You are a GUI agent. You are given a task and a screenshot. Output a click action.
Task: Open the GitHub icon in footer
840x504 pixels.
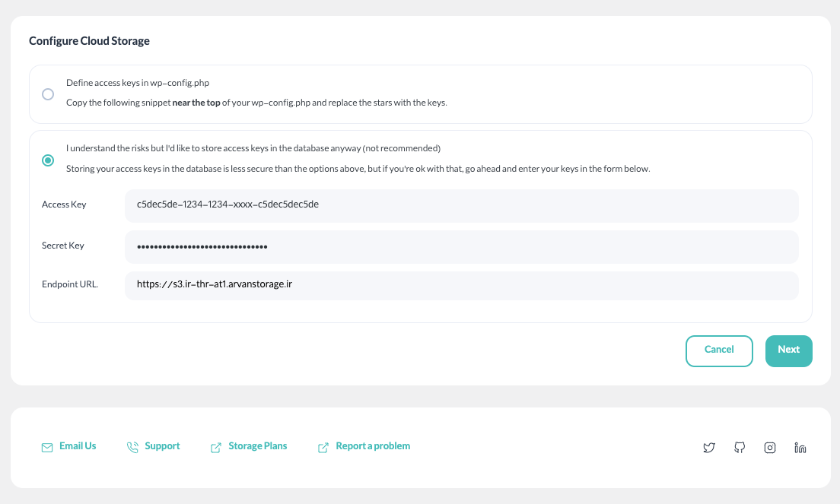click(x=740, y=447)
